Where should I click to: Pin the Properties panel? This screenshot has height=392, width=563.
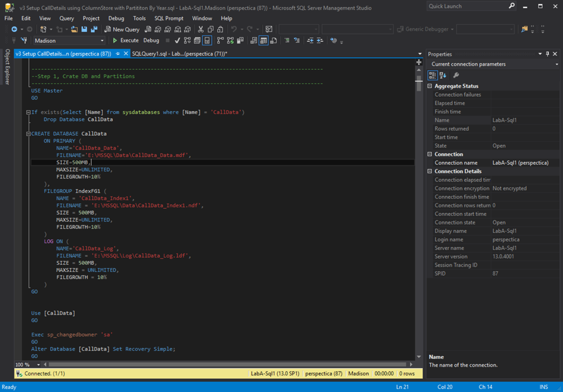547,54
